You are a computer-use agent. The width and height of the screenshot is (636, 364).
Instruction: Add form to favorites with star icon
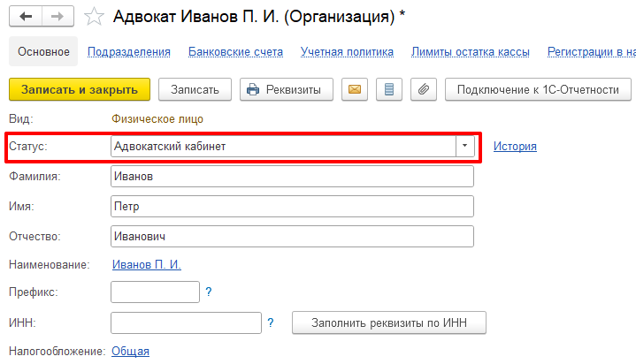(x=92, y=16)
